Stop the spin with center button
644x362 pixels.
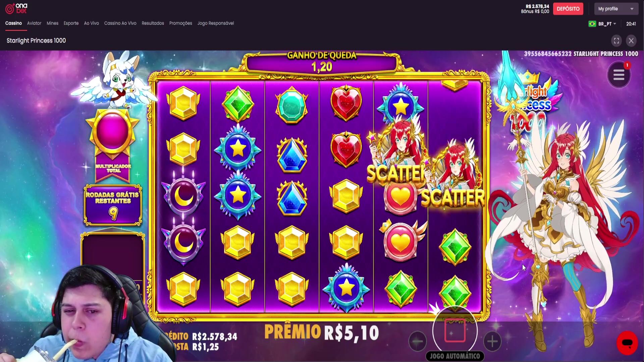[455, 330]
